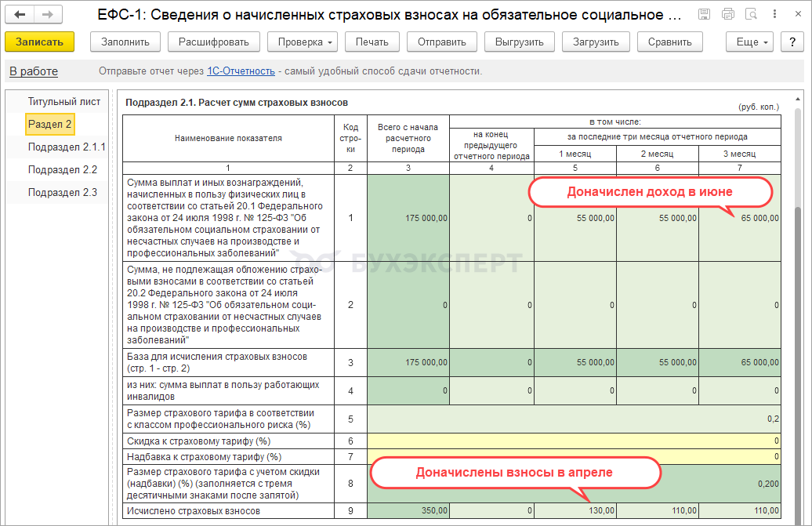Select row 1 first month value 55 000,00
Screen dimensions: 812x526
[575, 218]
